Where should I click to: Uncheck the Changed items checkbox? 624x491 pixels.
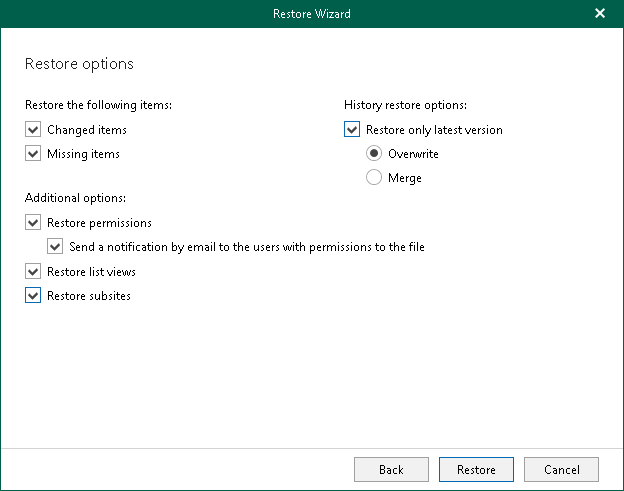[33, 130]
